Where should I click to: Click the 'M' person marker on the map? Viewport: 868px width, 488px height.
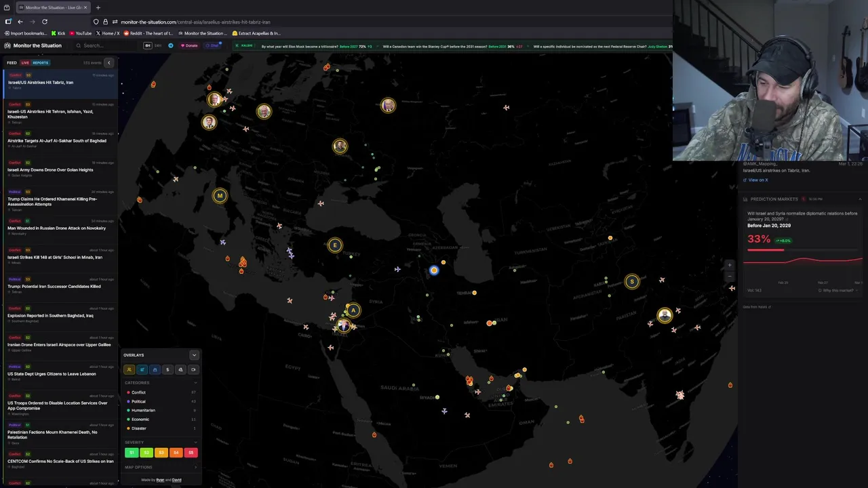[220, 196]
